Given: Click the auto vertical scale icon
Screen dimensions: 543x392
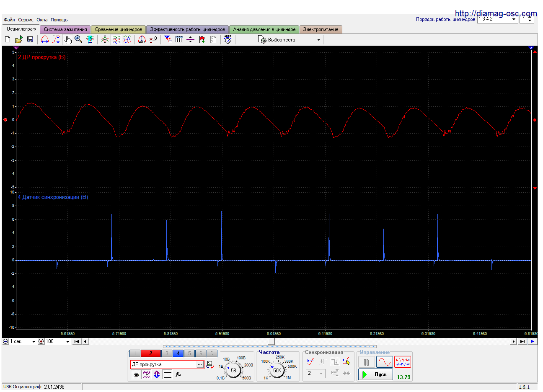Looking at the screenshot, I should point(142,39).
